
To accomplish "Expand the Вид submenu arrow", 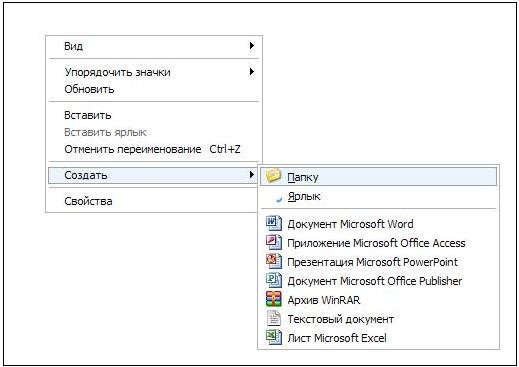I will point(252,45).
